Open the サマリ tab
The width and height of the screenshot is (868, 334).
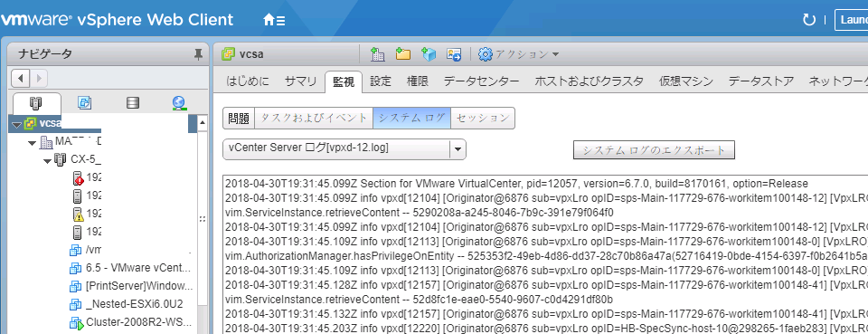pos(300,81)
